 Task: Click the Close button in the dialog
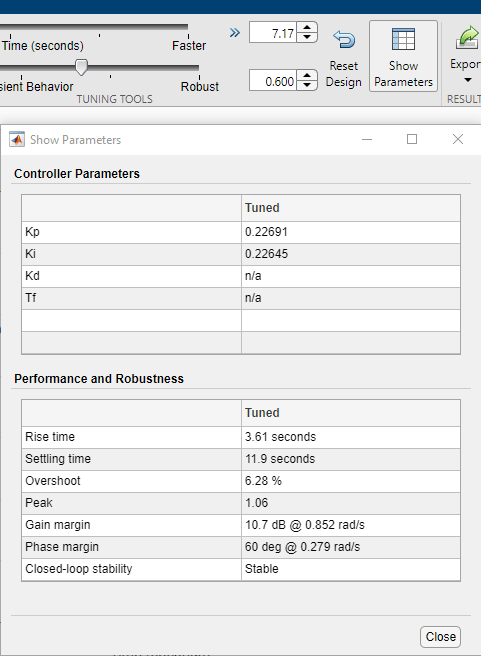coord(440,636)
